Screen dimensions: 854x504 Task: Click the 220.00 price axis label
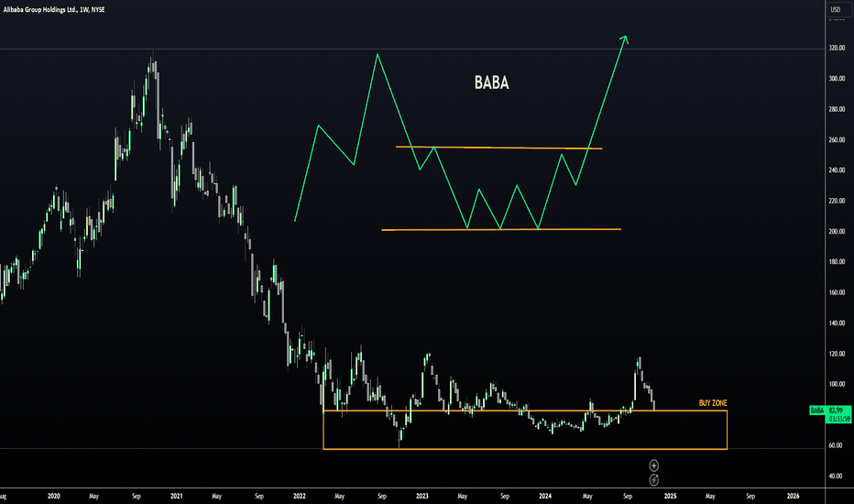coord(837,201)
